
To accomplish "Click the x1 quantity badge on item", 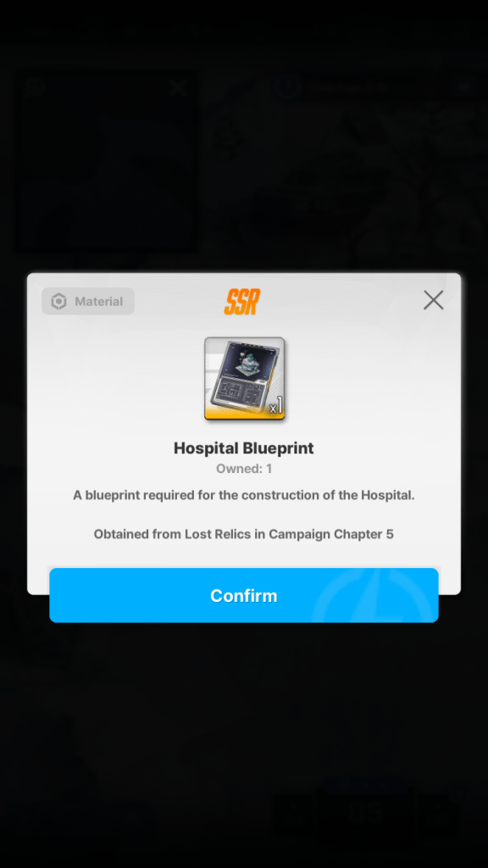I will click(x=276, y=408).
